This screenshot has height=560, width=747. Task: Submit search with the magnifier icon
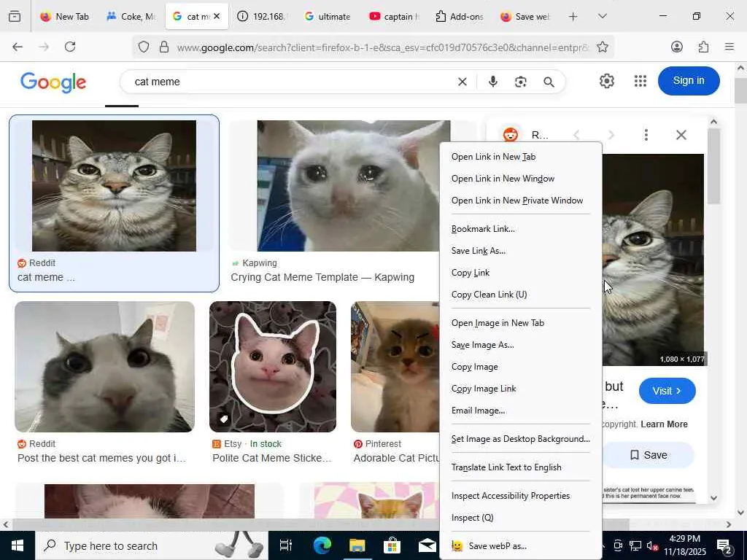[549, 82]
